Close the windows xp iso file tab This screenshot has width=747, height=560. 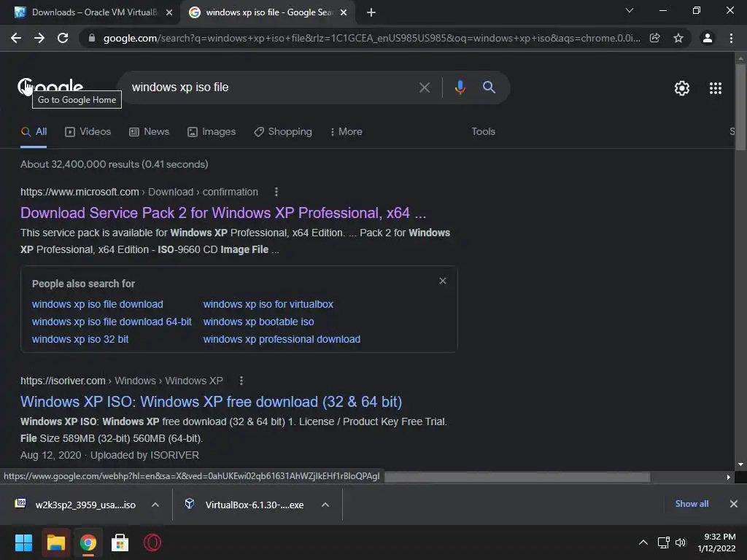(344, 12)
